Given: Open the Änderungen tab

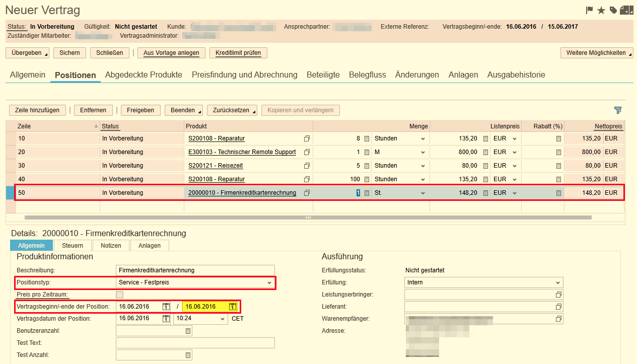Looking at the screenshot, I should tap(417, 75).
